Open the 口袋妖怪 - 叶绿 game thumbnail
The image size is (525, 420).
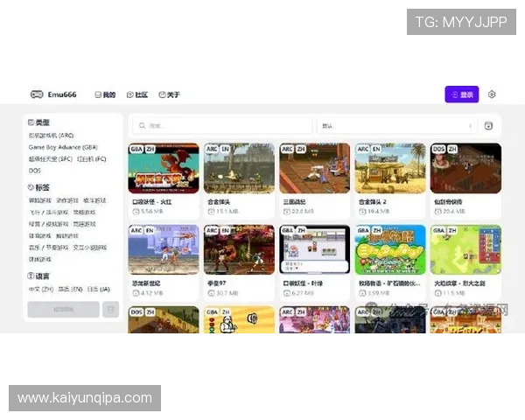click(315, 249)
